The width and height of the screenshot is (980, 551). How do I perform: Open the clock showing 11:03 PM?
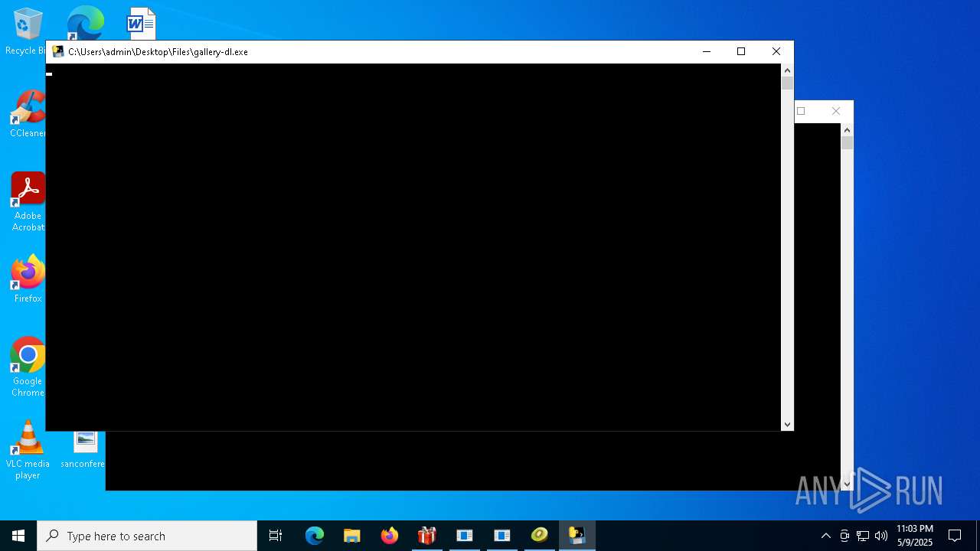point(915,536)
